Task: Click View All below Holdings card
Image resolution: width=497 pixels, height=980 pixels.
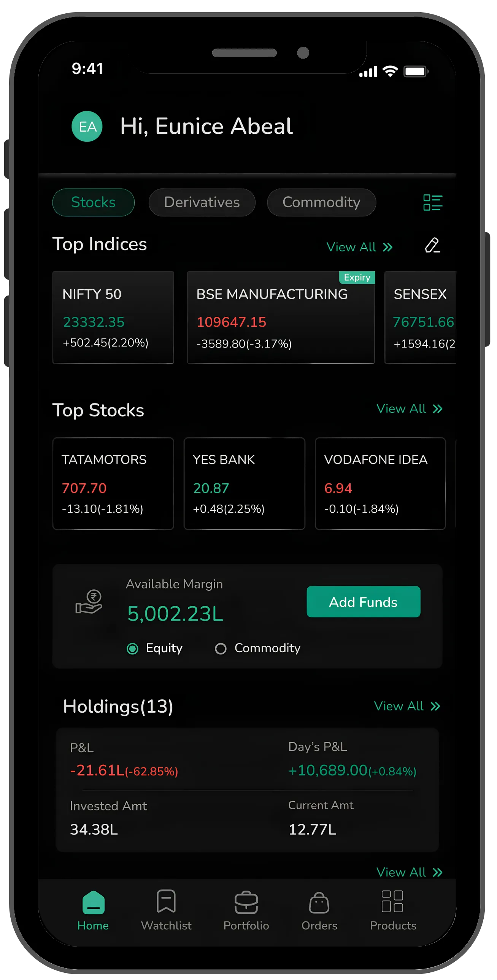Action: coord(410,872)
